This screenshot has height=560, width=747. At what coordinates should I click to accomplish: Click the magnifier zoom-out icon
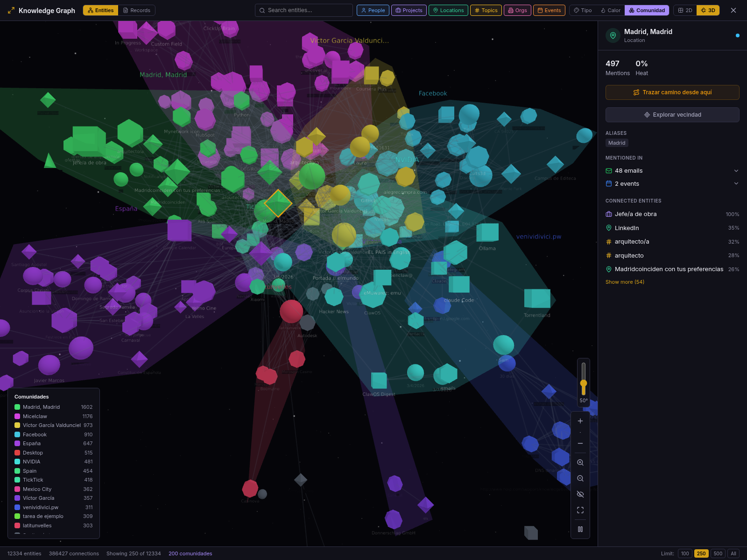click(x=580, y=478)
